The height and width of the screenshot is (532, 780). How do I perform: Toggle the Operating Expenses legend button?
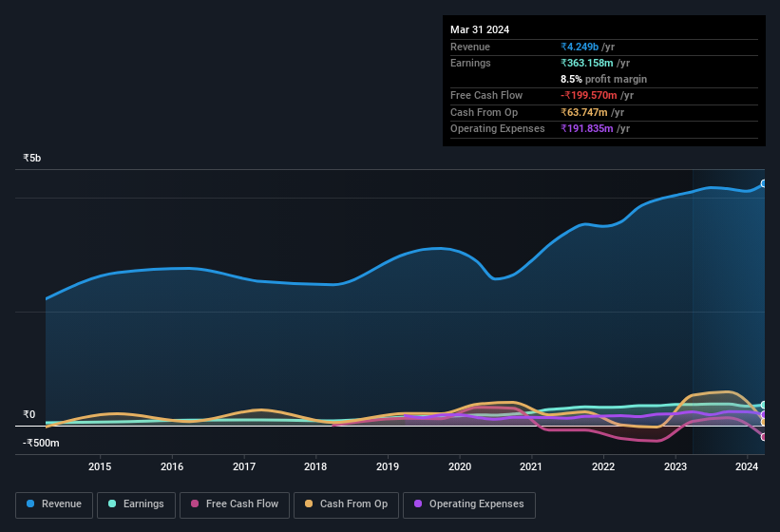pos(469,505)
